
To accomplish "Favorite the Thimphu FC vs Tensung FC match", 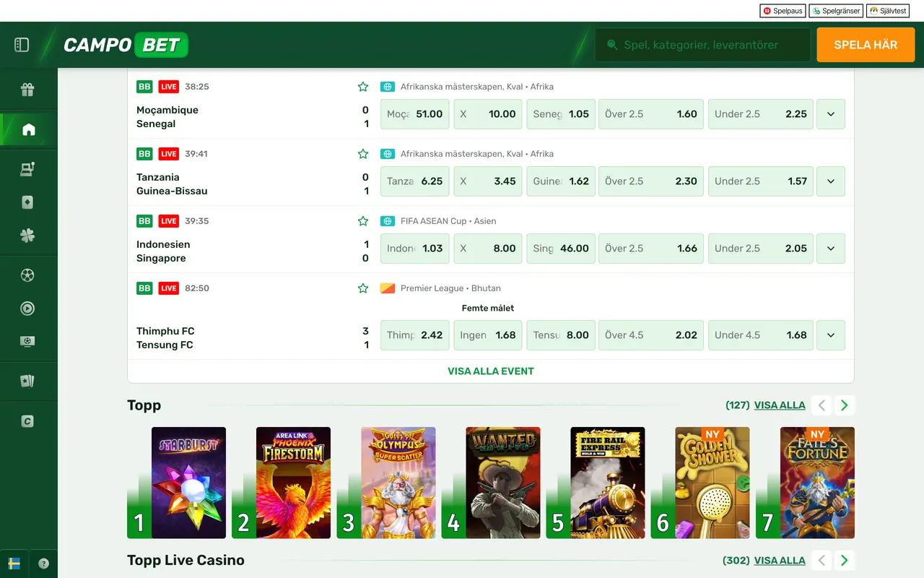I will pos(363,288).
